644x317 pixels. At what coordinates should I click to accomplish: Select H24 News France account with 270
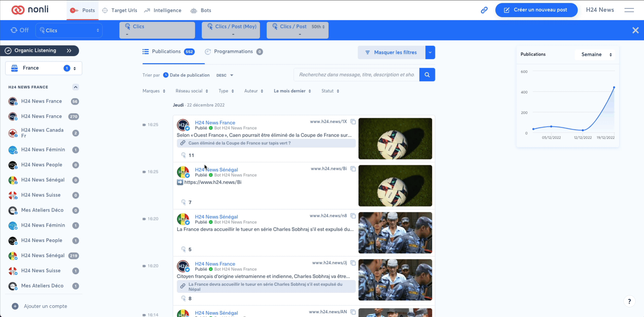43,117
